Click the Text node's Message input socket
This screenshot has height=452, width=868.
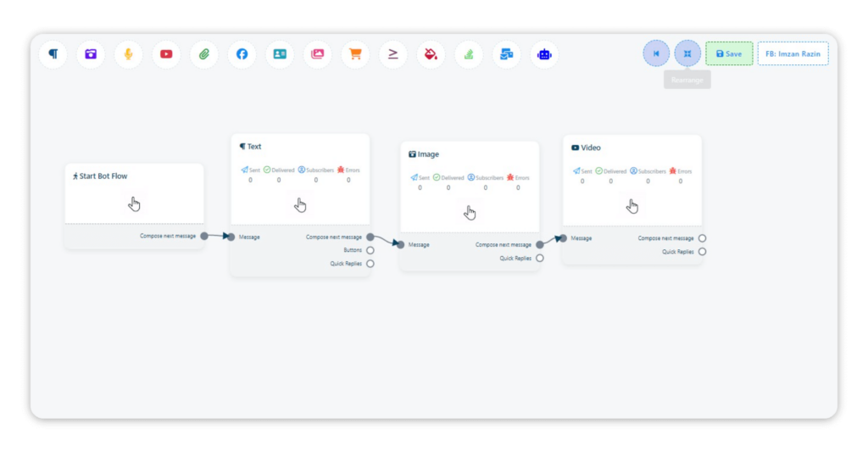tap(231, 237)
